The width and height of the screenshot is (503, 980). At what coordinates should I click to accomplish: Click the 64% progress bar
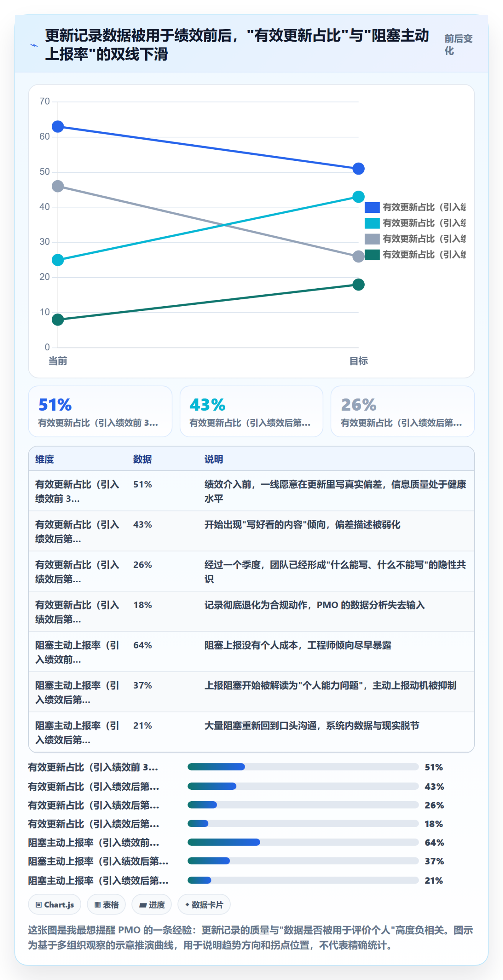click(x=303, y=842)
